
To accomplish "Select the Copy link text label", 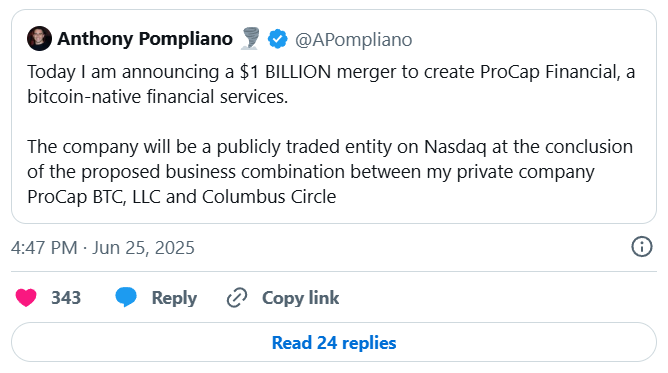I will pos(300,298).
